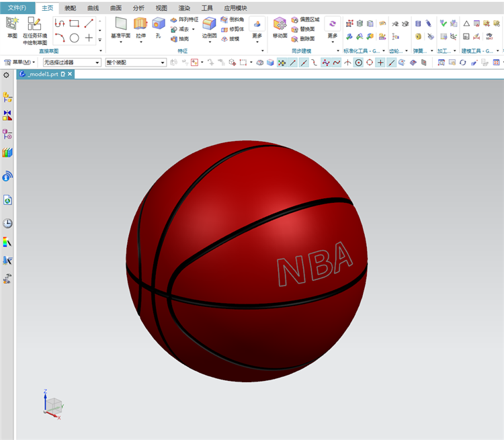
Task: Open Roles icon in left sidebar
Action: pyautogui.click(x=7, y=278)
